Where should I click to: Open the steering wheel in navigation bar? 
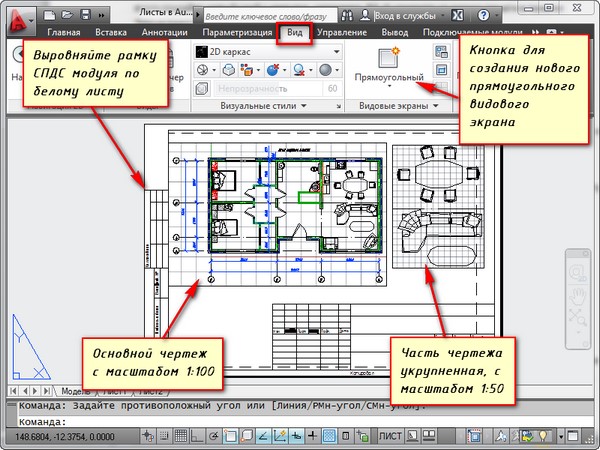pos(579,272)
